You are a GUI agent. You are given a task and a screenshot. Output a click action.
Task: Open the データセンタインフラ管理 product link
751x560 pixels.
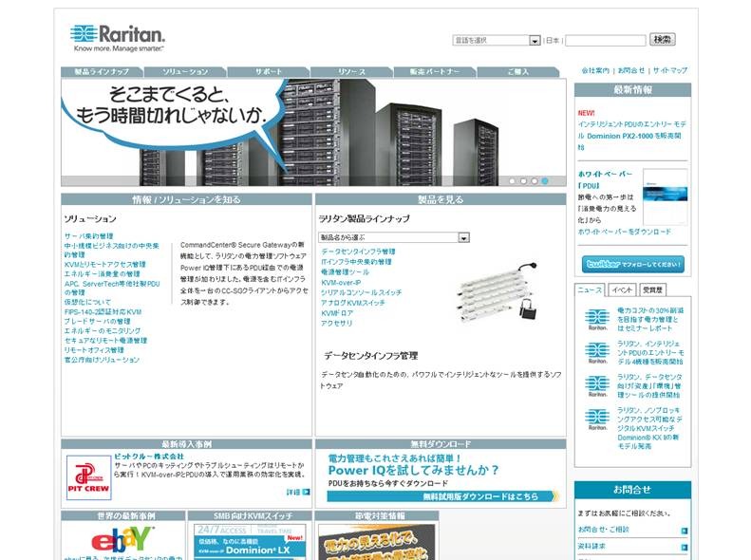pyautogui.click(x=358, y=252)
